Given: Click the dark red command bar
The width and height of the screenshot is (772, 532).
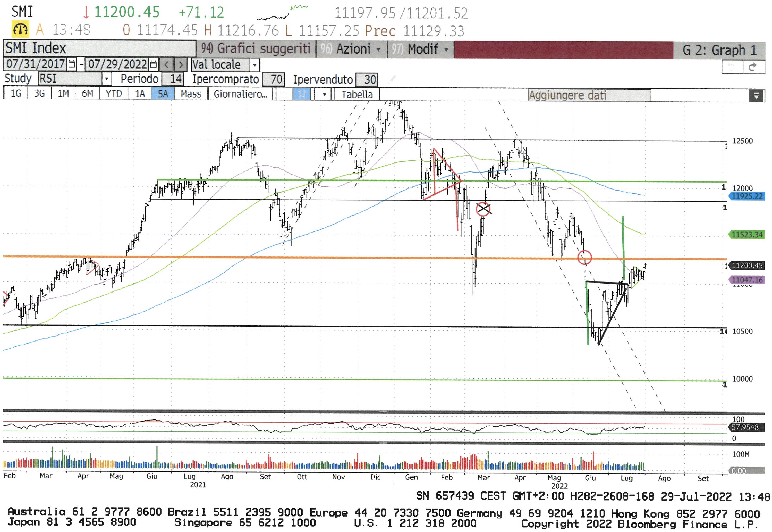Looking at the screenshot, I should [564, 50].
